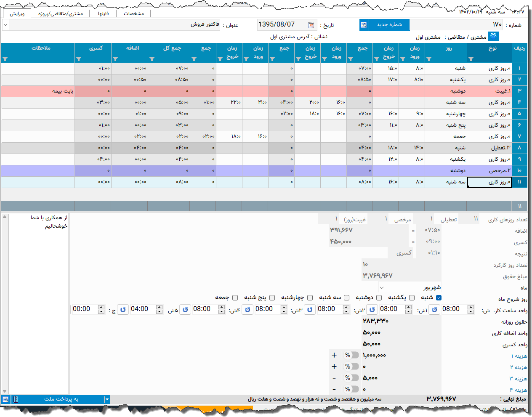Click the filter icon in روز column
The width and height of the screenshot is (532, 417).
point(429,59)
